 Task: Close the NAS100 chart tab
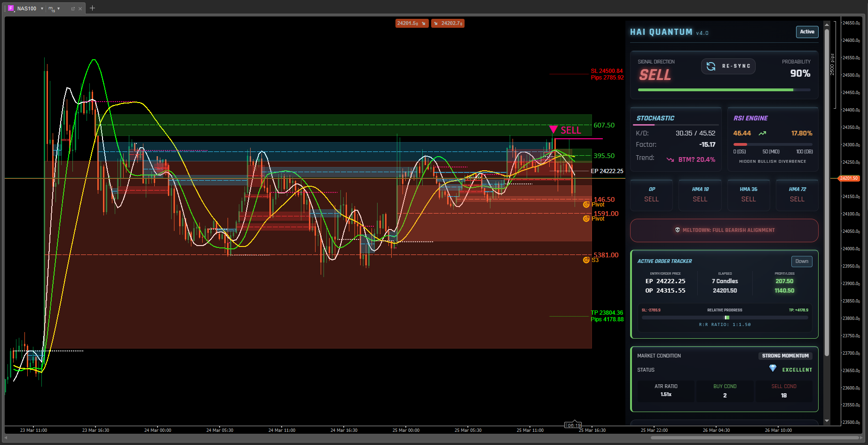(x=80, y=8)
